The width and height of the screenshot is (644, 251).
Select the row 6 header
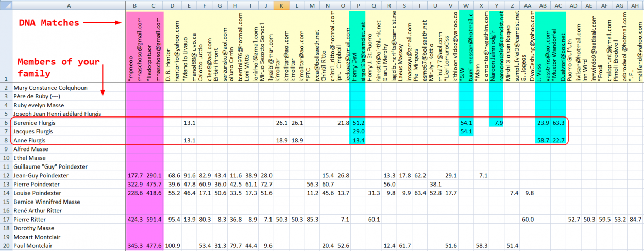click(6, 123)
